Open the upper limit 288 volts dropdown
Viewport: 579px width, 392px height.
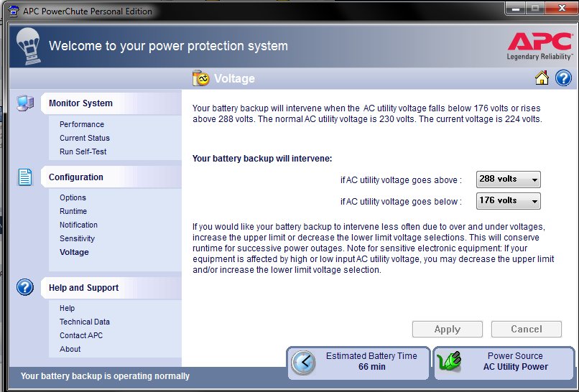(x=508, y=179)
